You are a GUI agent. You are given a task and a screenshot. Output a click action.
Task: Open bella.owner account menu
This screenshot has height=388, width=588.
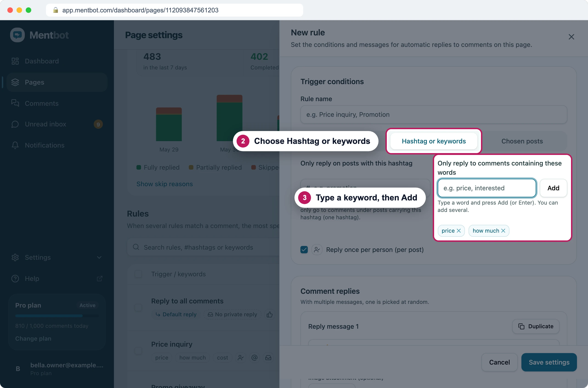(x=57, y=369)
